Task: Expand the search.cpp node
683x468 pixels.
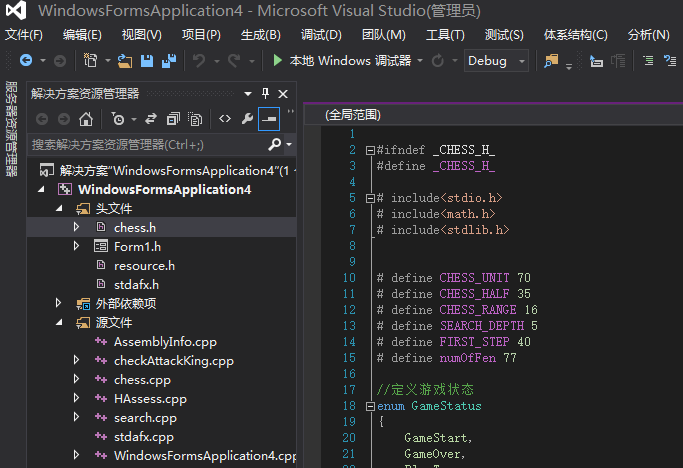Action: tap(76, 417)
